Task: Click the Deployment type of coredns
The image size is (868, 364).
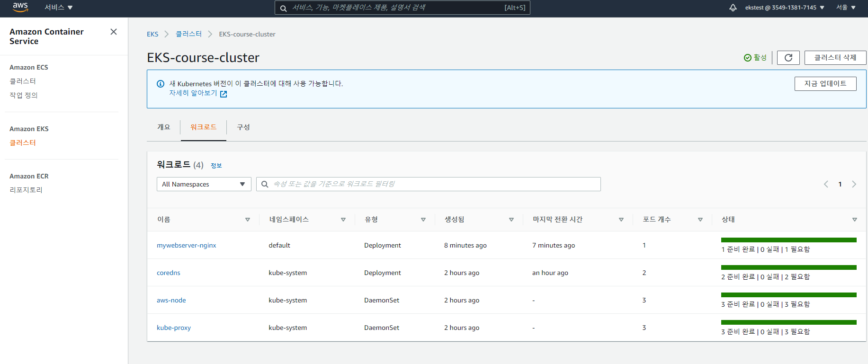Action: coord(383,273)
